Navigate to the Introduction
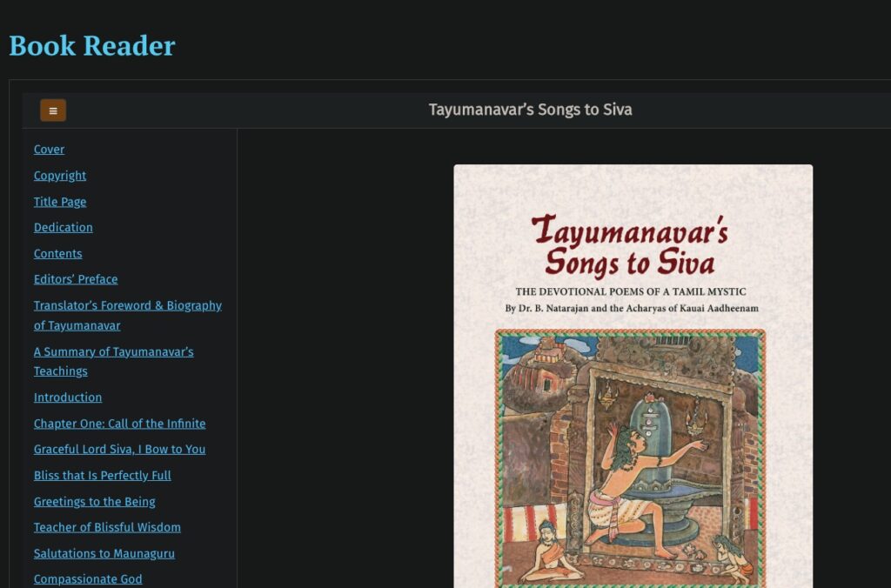Viewport: 891px width, 588px height. pyautogui.click(x=68, y=398)
